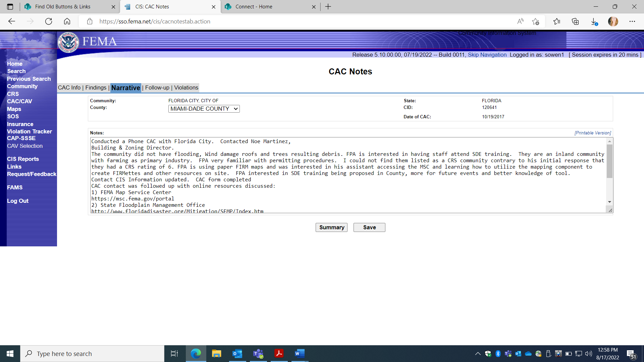Click the browser refresh icon
The image size is (644, 362).
(49, 21)
